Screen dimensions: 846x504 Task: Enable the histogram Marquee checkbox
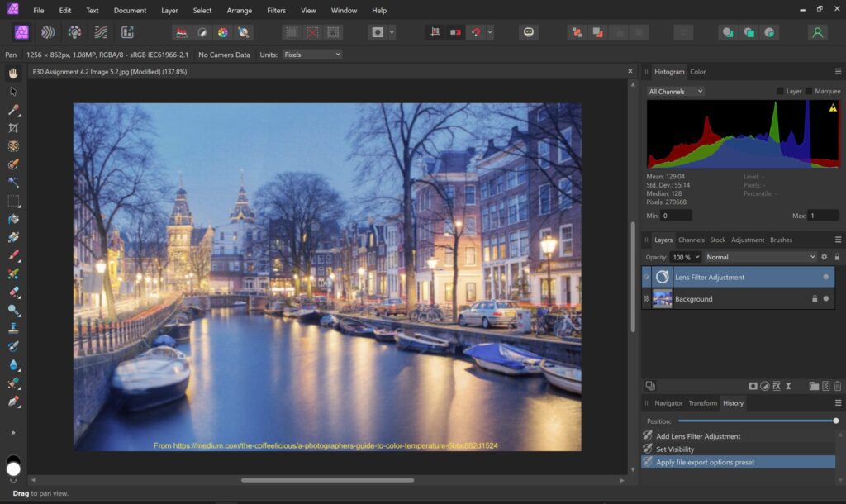pos(810,91)
